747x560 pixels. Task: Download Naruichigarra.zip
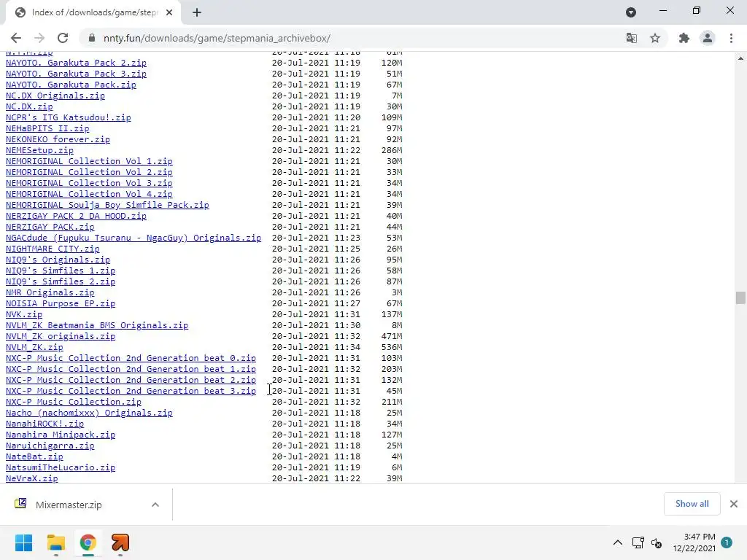point(50,446)
